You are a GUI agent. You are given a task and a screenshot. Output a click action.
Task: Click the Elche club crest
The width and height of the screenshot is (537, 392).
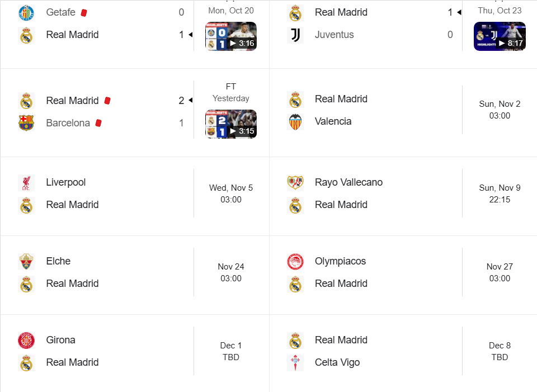(x=26, y=261)
